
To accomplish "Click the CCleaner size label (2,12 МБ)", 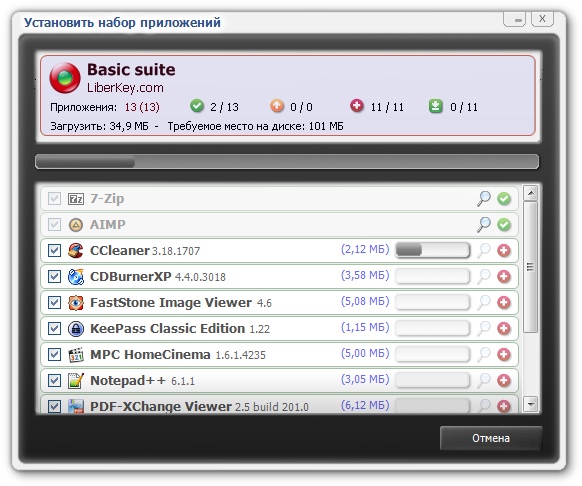I will point(365,249).
